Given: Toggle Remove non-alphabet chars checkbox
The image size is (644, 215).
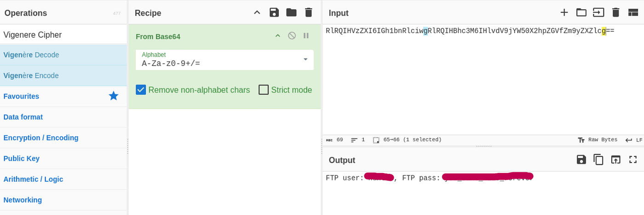Looking at the screenshot, I should click(x=141, y=90).
